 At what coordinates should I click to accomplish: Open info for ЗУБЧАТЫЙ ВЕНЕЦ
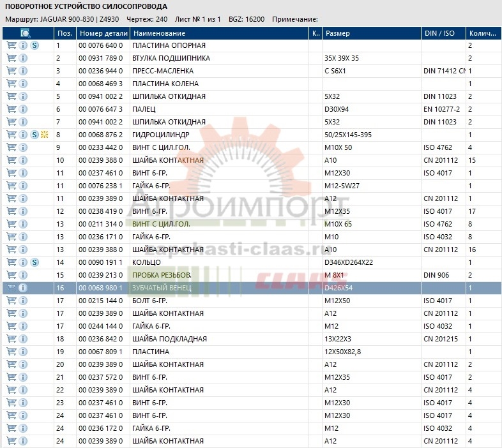23,288
